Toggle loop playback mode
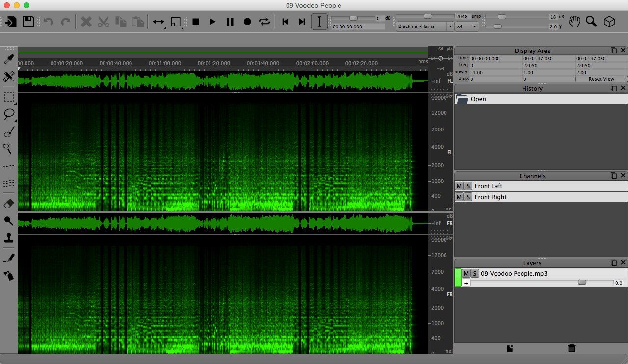Screen dimensions: 628x364 pos(264,22)
